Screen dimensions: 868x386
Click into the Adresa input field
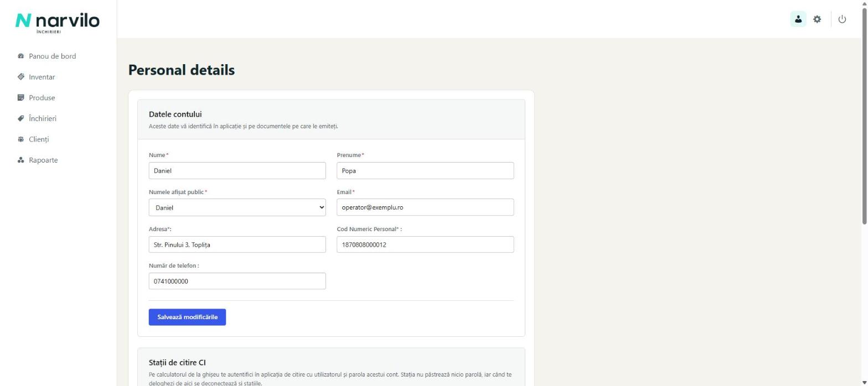[237, 244]
